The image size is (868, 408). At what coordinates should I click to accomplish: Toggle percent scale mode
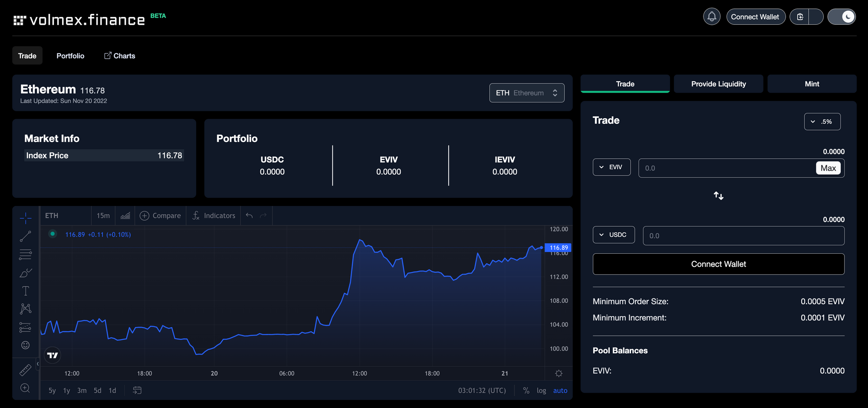[526, 391]
